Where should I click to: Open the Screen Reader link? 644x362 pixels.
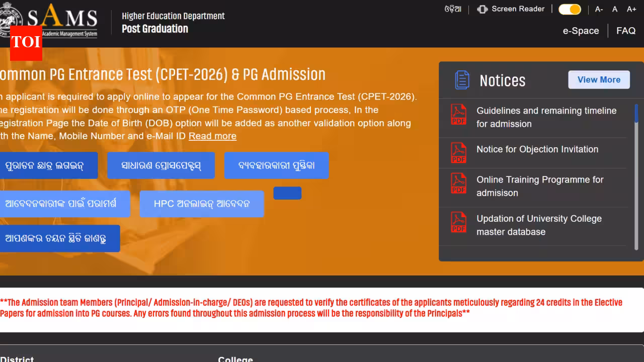518,9
